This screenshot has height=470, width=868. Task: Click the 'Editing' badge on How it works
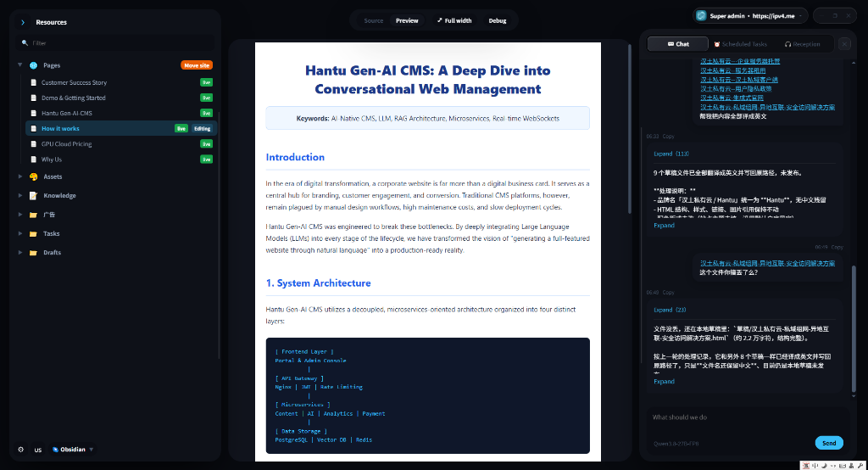[202, 129]
